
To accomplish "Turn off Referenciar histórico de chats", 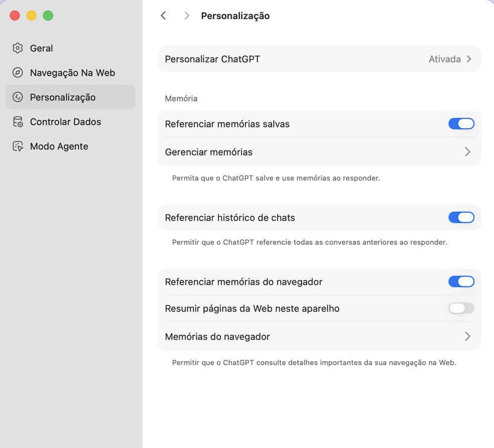I will tap(461, 217).
